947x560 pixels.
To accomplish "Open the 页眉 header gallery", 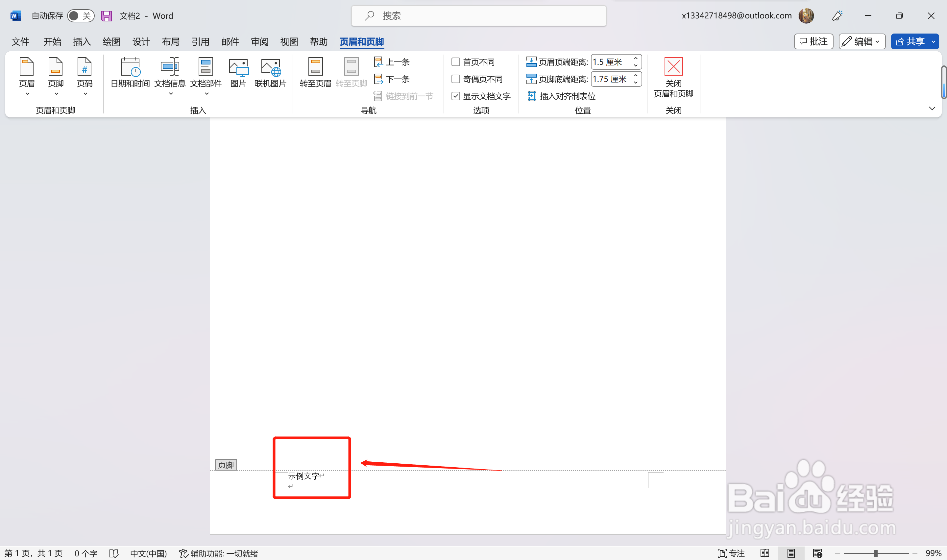I will (x=27, y=76).
